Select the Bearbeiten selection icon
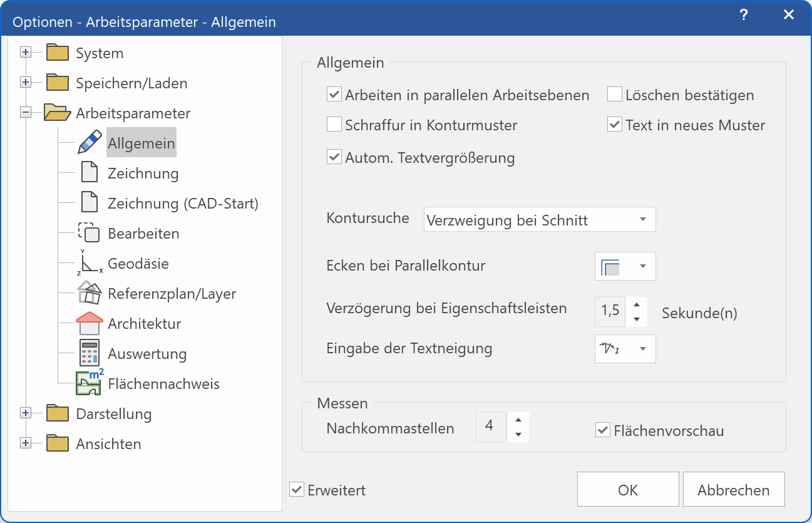This screenshot has height=523, width=812. click(90, 232)
